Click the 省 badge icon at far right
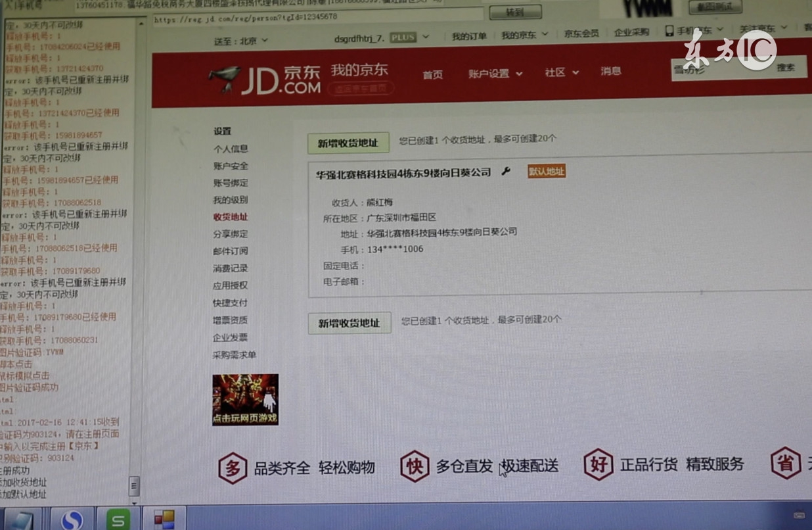 click(x=786, y=464)
